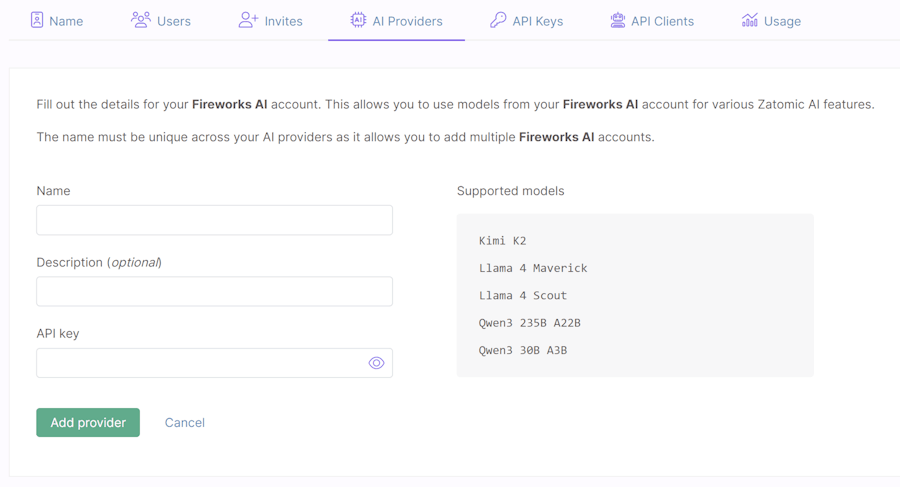900x487 pixels.
Task: Click the API key field label
Action: 58,334
